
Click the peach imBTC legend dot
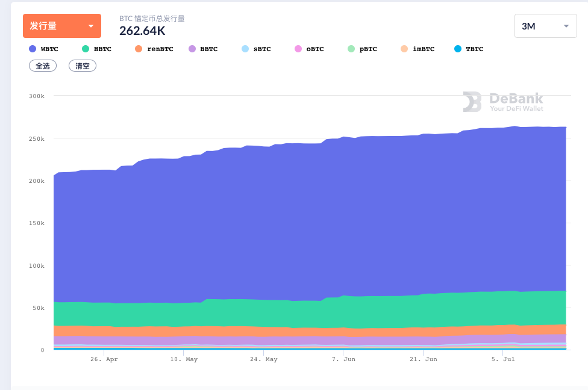(404, 49)
